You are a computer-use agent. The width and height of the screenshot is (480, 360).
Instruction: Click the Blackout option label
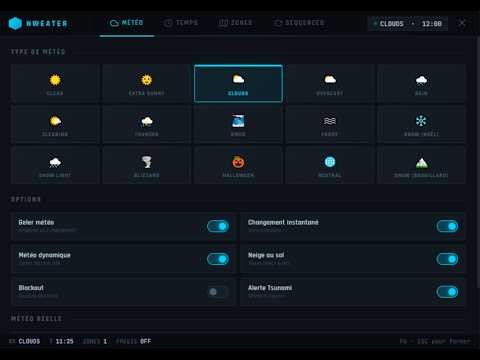coord(31,288)
